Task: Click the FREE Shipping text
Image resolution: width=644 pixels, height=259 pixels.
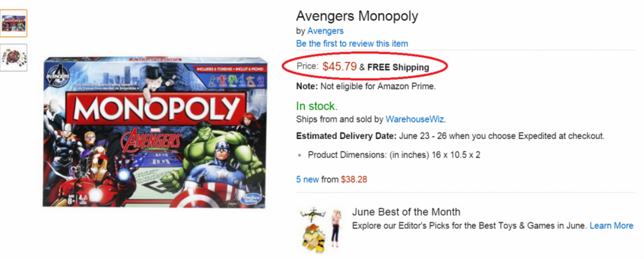Action: pyautogui.click(x=398, y=67)
